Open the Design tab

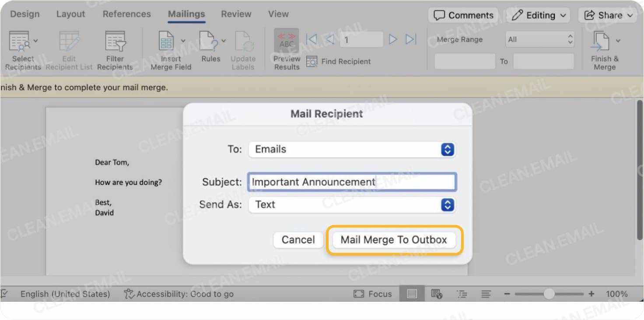tap(24, 14)
